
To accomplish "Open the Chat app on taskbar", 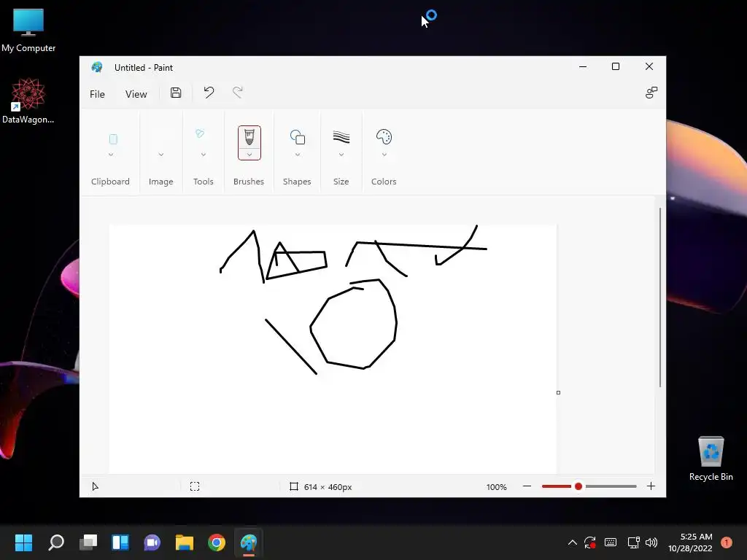I will pyautogui.click(x=152, y=542).
